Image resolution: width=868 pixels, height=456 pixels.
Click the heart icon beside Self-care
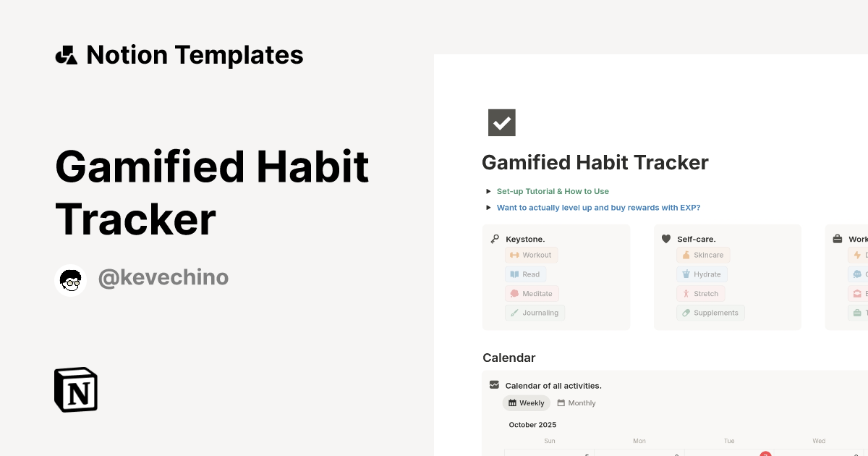point(665,238)
